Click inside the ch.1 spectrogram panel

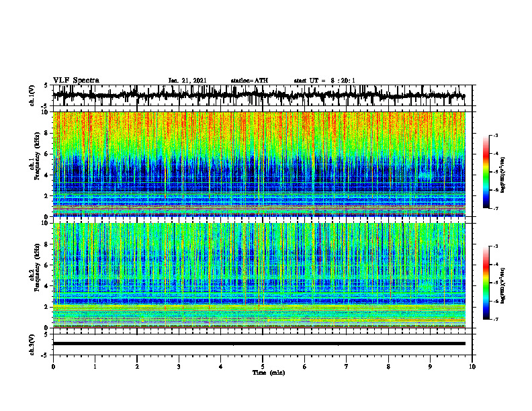pos(259,164)
